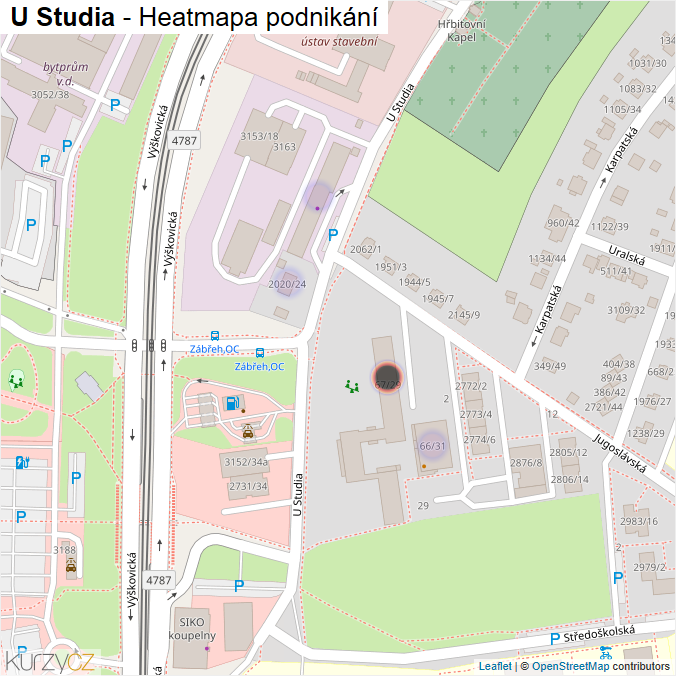Click the bicycle repair icon by Středoškolská
The width and height of the screenshot is (676, 676).
pyautogui.click(x=606, y=653)
